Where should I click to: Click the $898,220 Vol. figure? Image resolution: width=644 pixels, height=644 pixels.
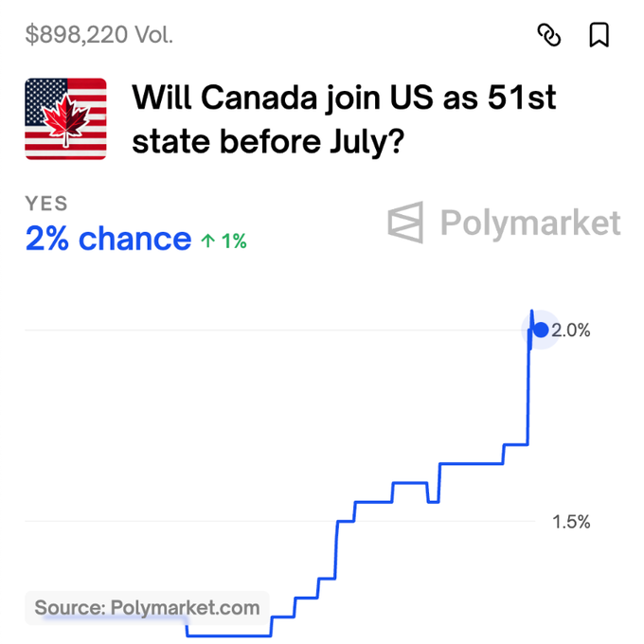pos(99,34)
